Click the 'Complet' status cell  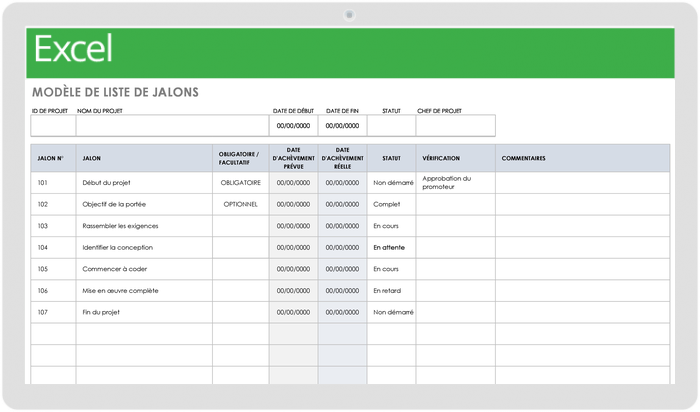[391, 204]
